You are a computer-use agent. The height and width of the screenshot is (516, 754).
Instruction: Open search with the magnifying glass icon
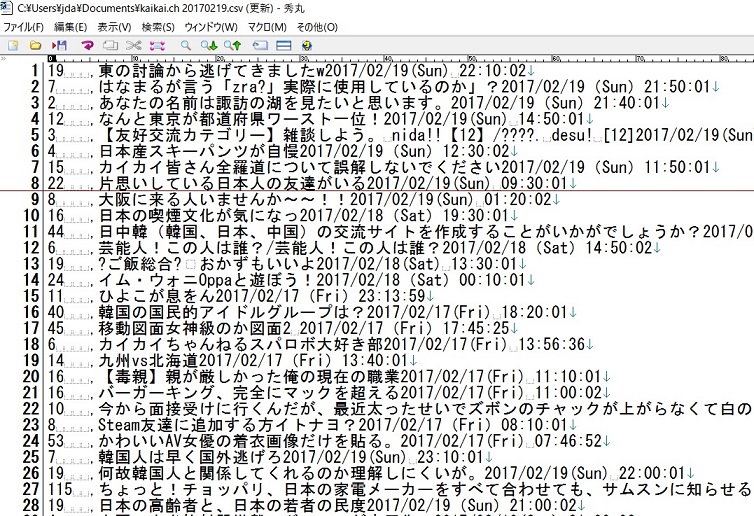tap(186, 46)
